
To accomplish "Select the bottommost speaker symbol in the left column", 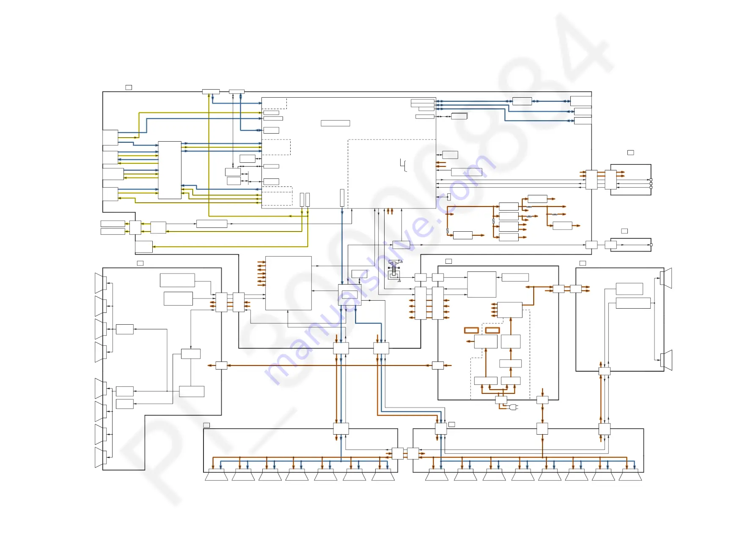I will [101, 457].
